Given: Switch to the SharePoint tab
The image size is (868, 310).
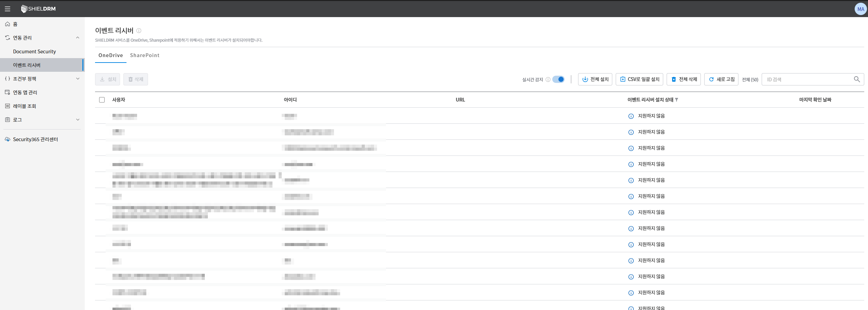Looking at the screenshot, I should [145, 55].
